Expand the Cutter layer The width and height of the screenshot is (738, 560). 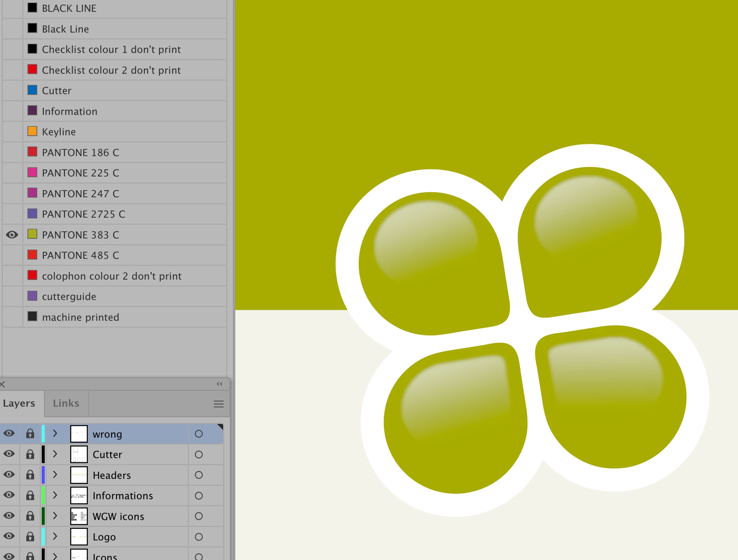tap(55, 454)
